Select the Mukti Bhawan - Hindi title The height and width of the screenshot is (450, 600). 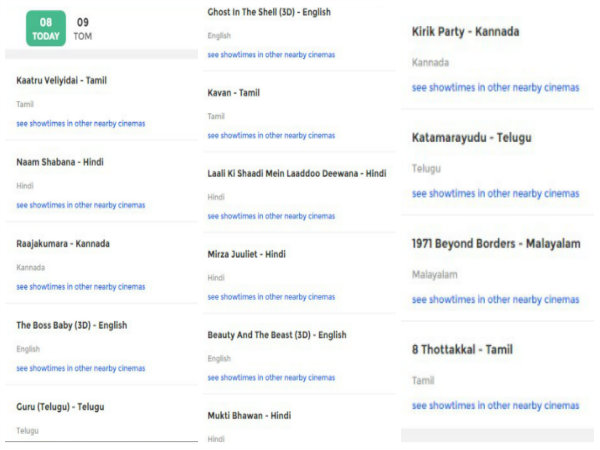pyautogui.click(x=249, y=416)
